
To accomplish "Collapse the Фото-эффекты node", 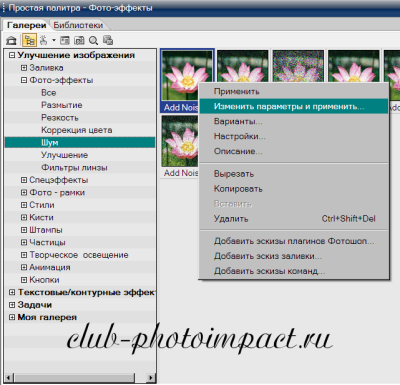I will [24, 80].
